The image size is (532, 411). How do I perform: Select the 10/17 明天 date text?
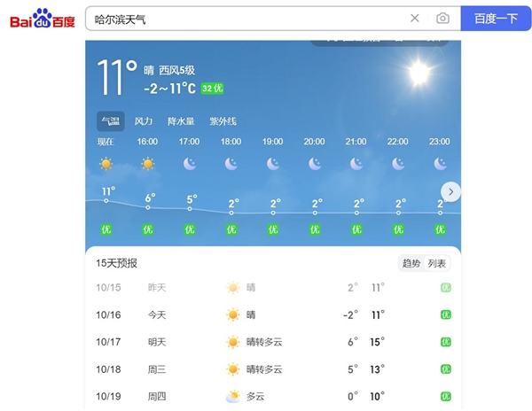point(131,342)
